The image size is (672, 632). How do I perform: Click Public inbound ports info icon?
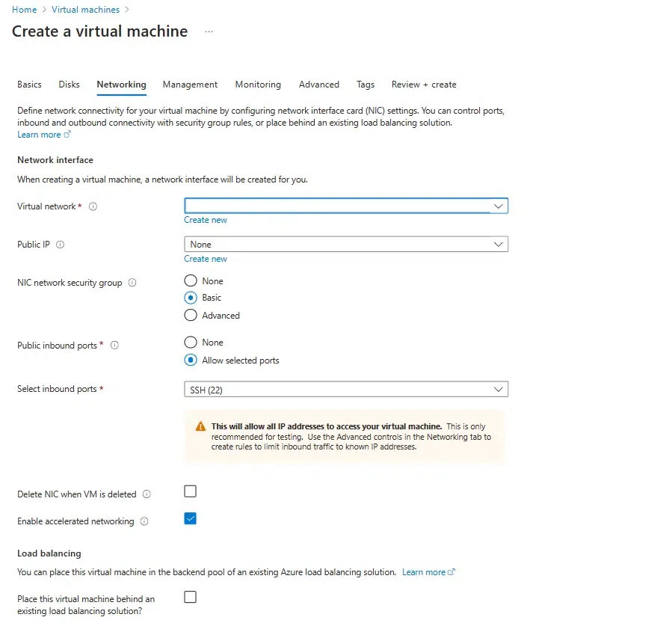tap(115, 346)
